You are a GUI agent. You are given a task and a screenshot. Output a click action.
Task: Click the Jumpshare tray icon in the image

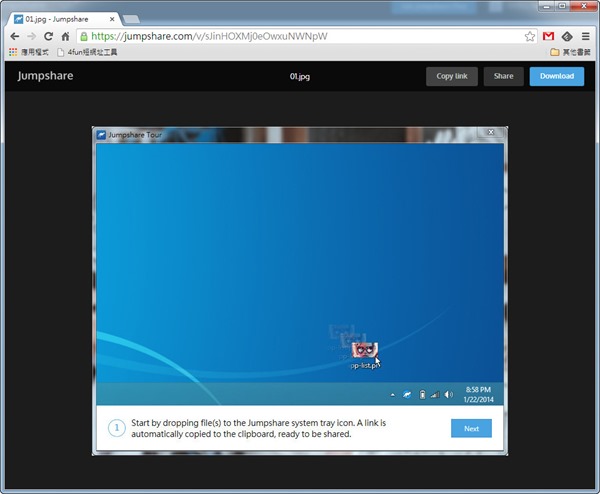(x=407, y=394)
